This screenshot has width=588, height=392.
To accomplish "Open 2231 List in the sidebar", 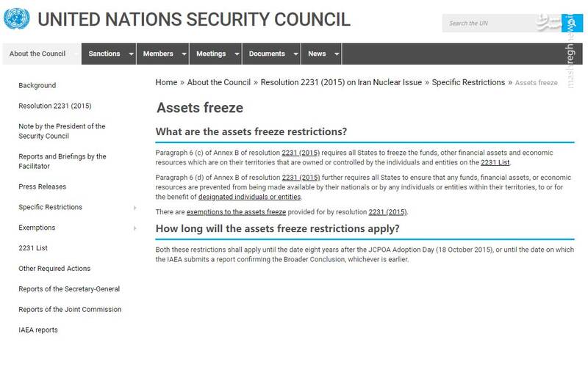I will [33, 248].
